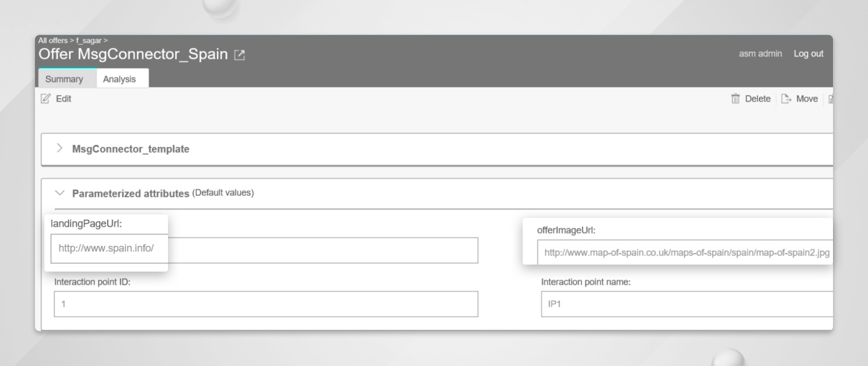Image resolution: width=868 pixels, height=366 pixels.
Task: Click the trash can icon beside Delete
Action: pyautogui.click(x=734, y=98)
